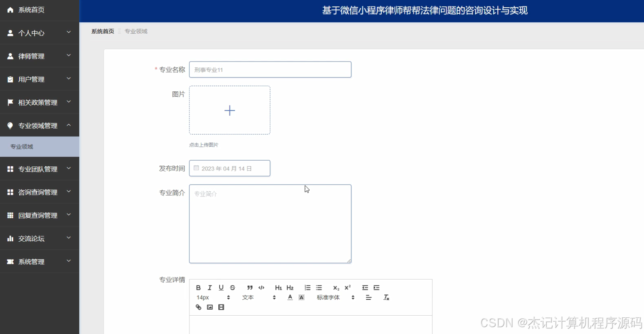
Task: Expand the 用户管理 menu
Action: tap(40, 79)
